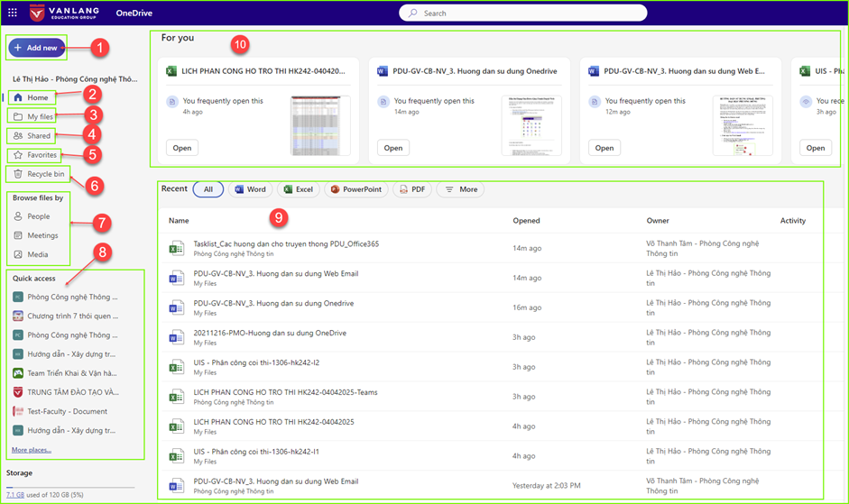Click Excel icon of hk242-I2 row
Screen dimensions: 849x504
click(176, 367)
